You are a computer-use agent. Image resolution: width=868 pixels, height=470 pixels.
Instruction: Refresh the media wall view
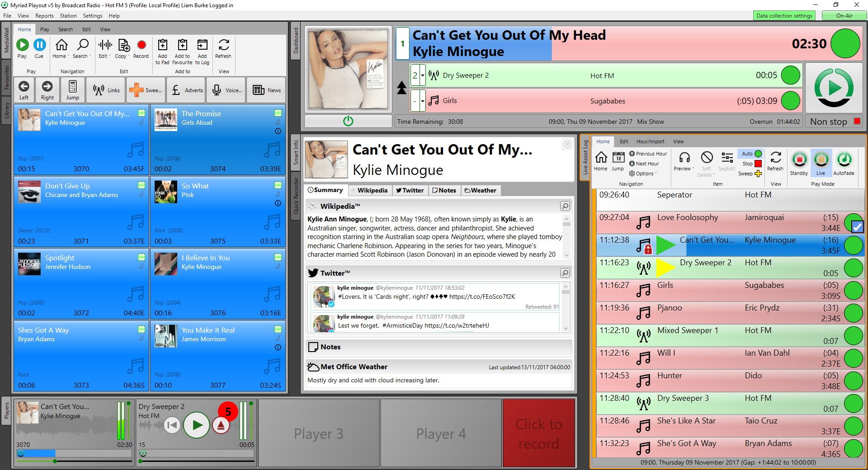click(223, 45)
